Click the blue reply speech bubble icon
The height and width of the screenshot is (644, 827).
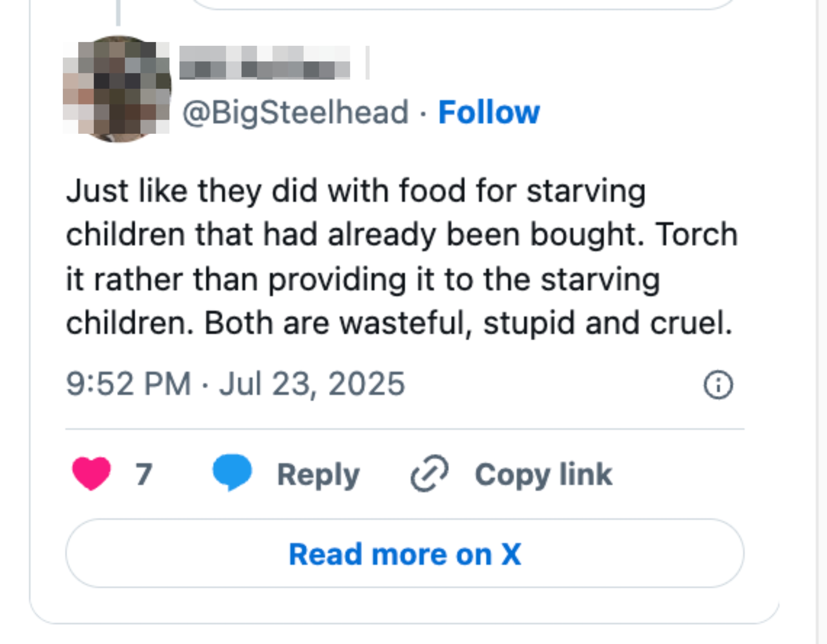coord(232,473)
